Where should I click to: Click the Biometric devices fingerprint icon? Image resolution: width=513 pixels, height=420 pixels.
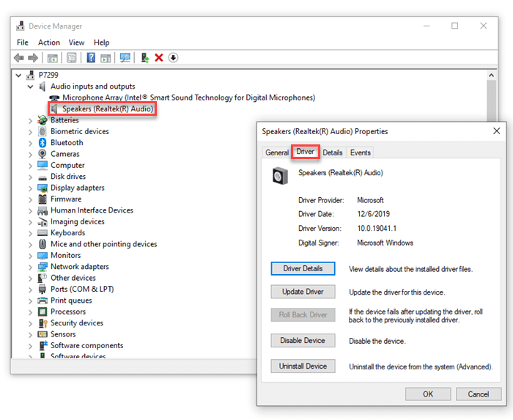pos(43,131)
